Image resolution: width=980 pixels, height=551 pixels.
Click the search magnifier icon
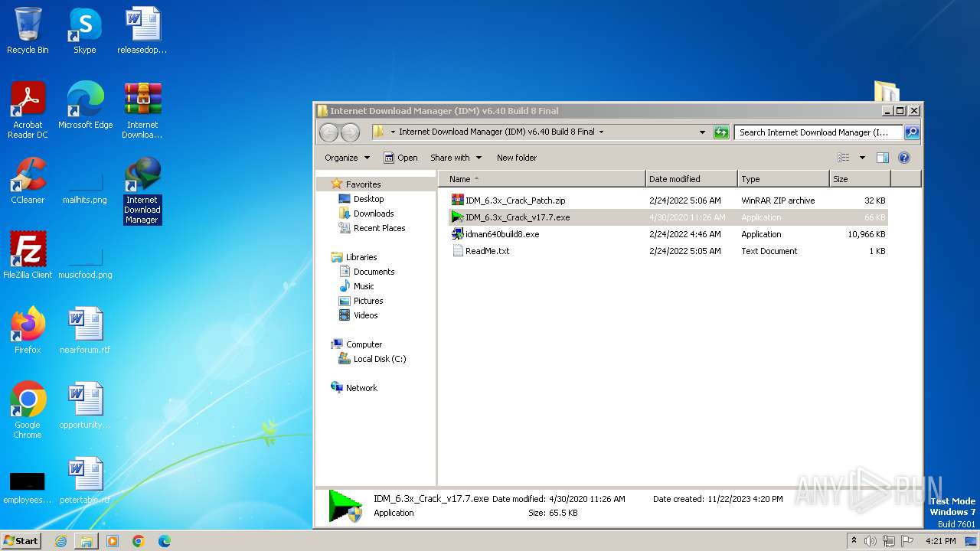[912, 132]
